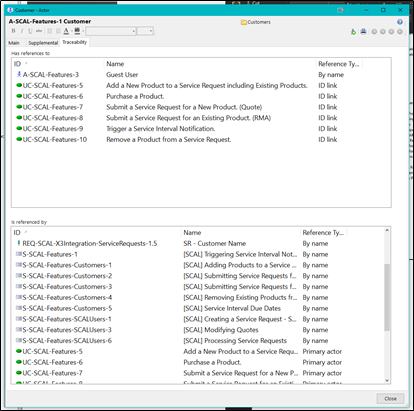Click scroll up arrow in Is referenced by
Image resolution: width=414 pixels, height=411 pixels.
387,230
